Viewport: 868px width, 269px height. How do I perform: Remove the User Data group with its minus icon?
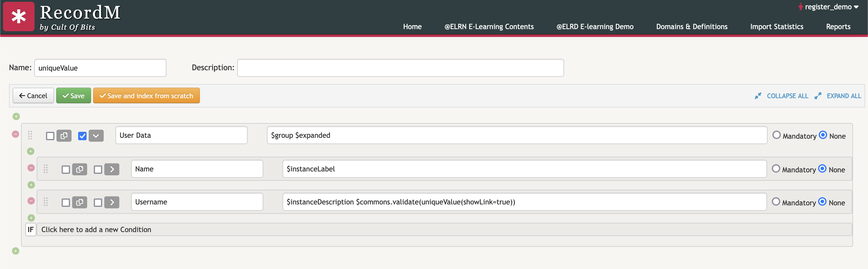(x=16, y=134)
